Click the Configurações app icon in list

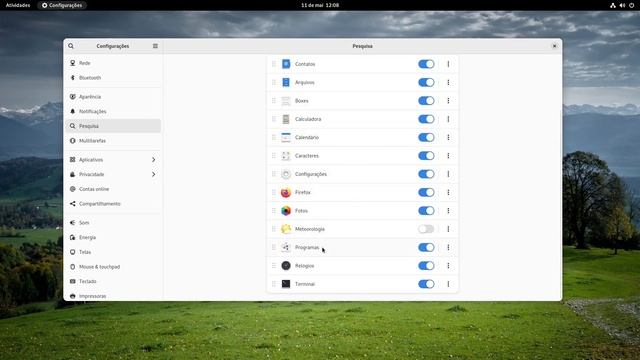coord(286,174)
